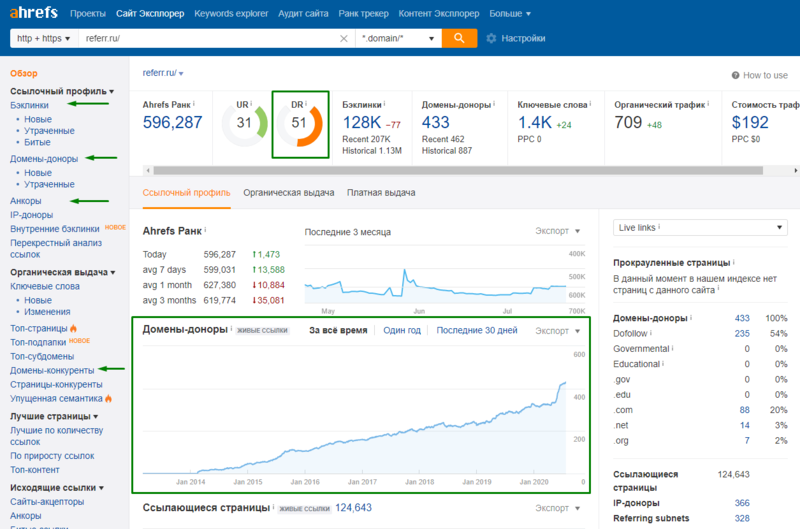The width and height of the screenshot is (800, 529).
Task: Click the 128K backlinks number
Action: [362, 122]
